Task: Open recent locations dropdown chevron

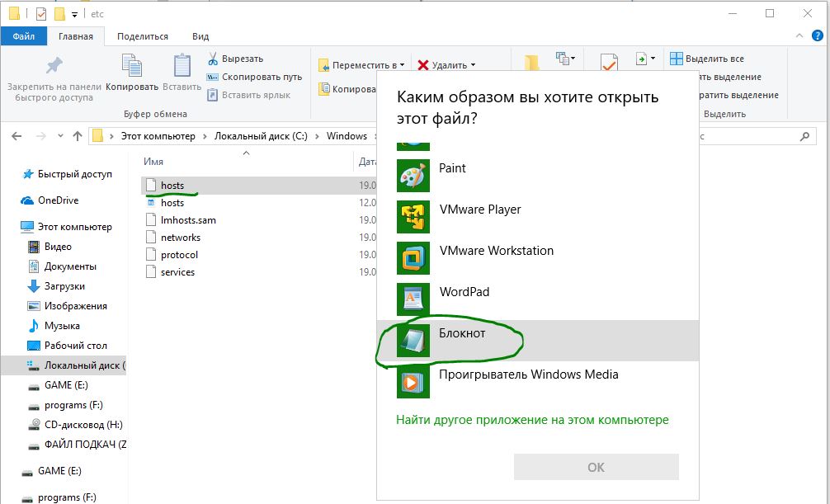Action: click(x=60, y=136)
